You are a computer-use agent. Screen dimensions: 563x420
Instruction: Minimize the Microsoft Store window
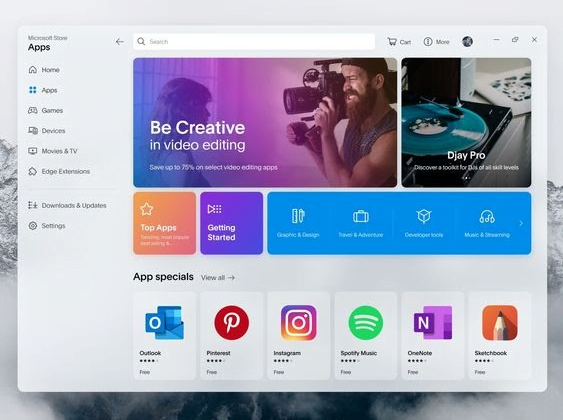[496, 39]
